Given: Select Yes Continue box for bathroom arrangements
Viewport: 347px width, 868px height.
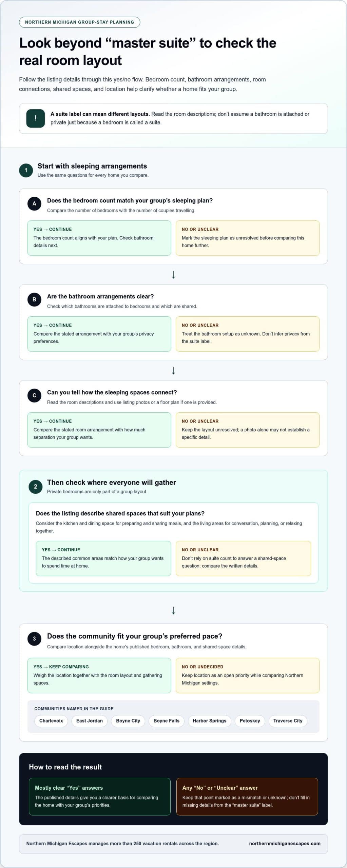Looking at the screenshot, I should [x=99, y=334].
